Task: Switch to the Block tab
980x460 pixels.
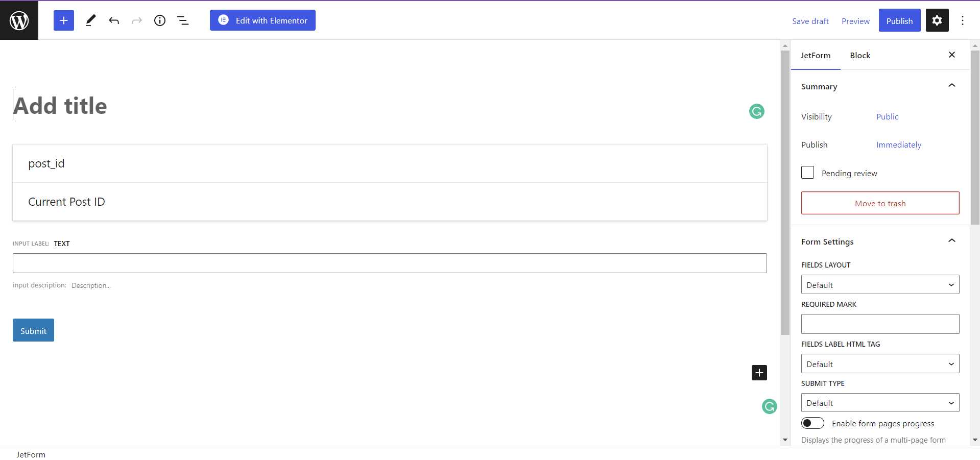Action: coord(860,56)
